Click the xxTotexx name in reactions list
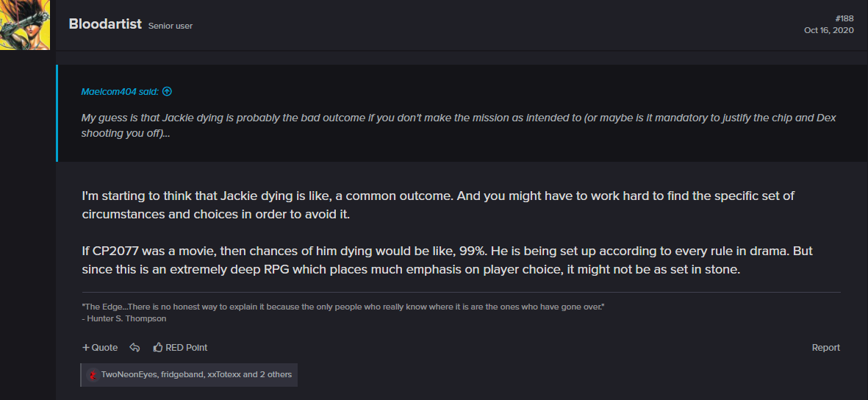The image size is (868, 400). pyautogui.click(x=223, y=374)
